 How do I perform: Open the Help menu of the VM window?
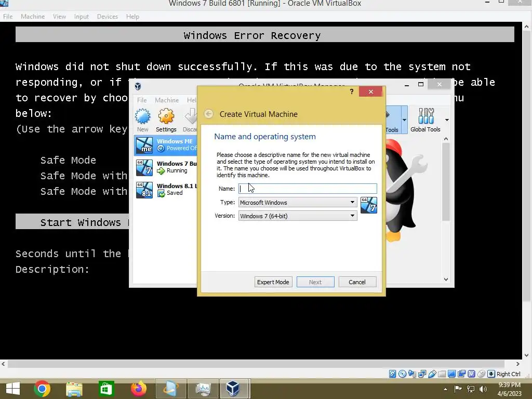coord(132,16)
